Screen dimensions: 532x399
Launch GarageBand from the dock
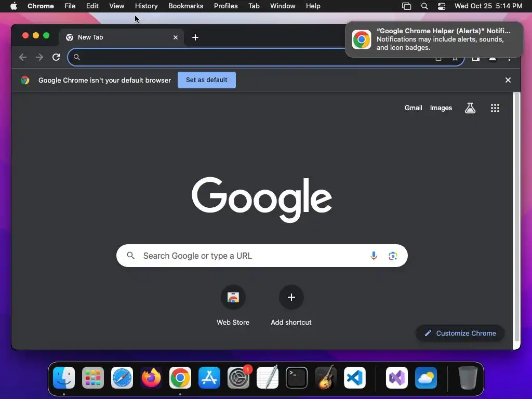pyautogui.click(x=326, y=378)
